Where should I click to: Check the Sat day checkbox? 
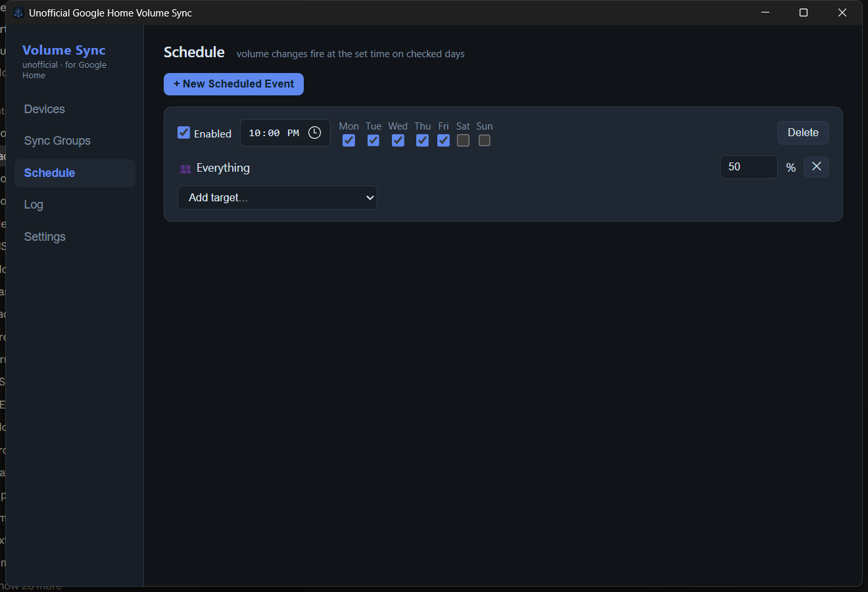[463, 141]
